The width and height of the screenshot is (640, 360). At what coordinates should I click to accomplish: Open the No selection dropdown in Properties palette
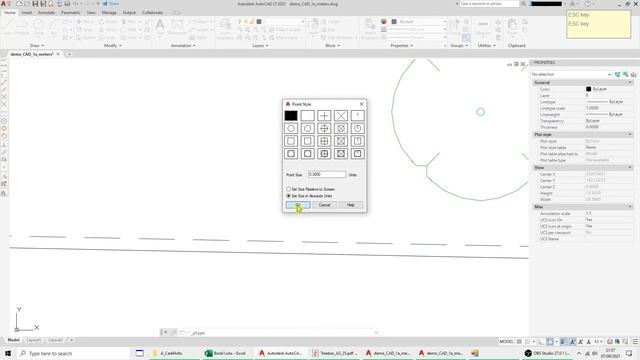[x=571, y=74]
